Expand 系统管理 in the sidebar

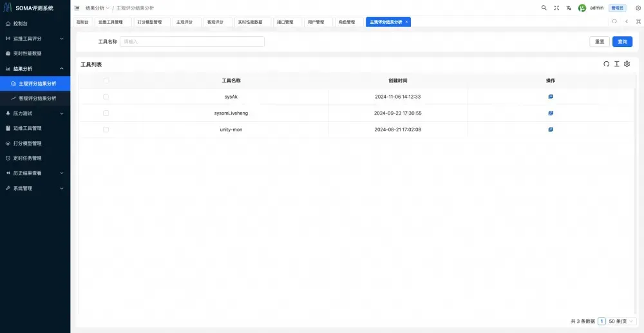click(x=35, y=189)
